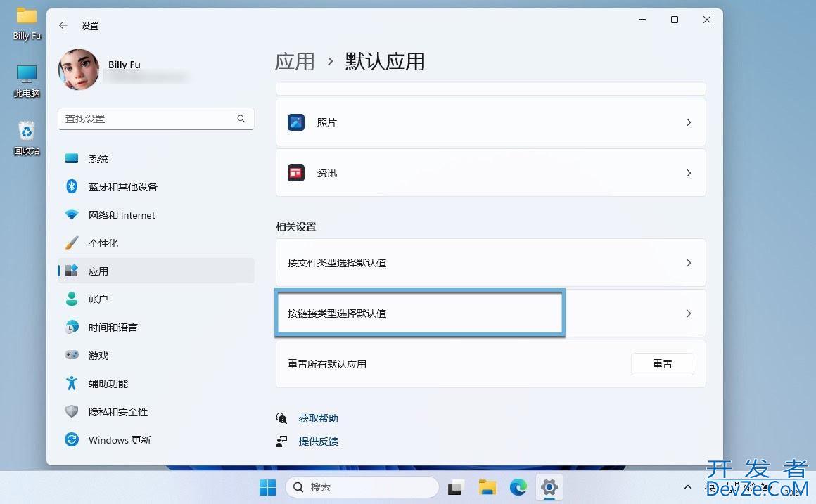Open the 提供反馈 link
This screenshot has width=816, height=504.
pos(319,441)
